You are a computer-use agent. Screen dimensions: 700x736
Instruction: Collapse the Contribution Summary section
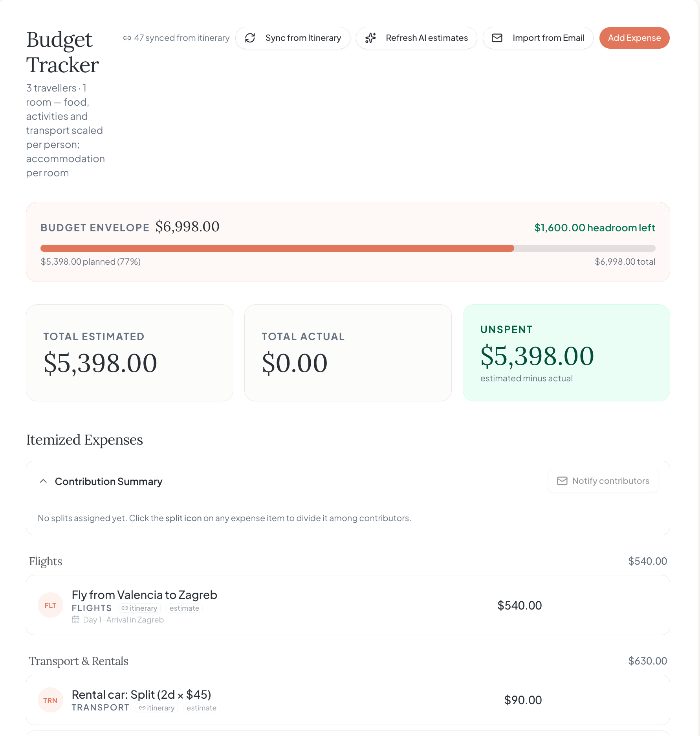coord(44,481)
